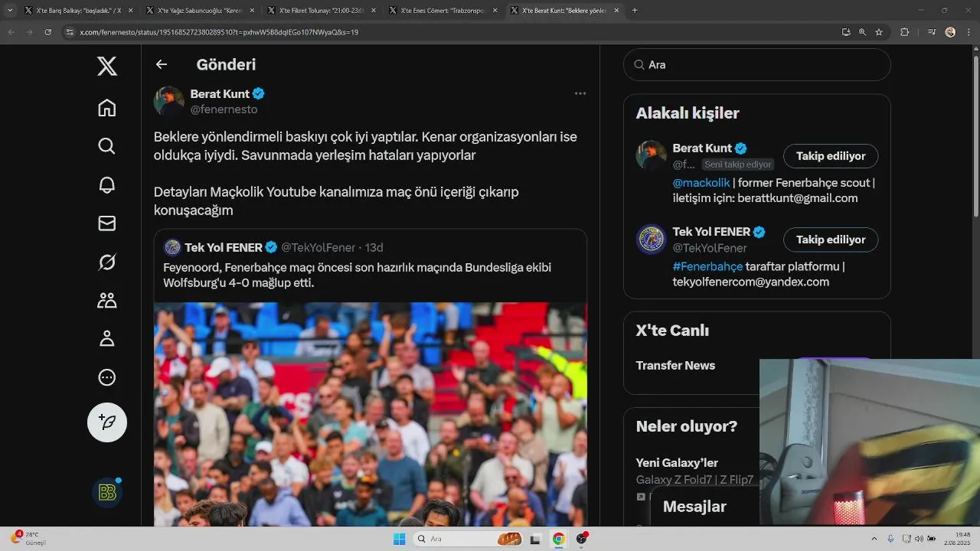Switch to the Yağız Sabuncuoğlu tab
980x551 pixels.
point(201,11)
